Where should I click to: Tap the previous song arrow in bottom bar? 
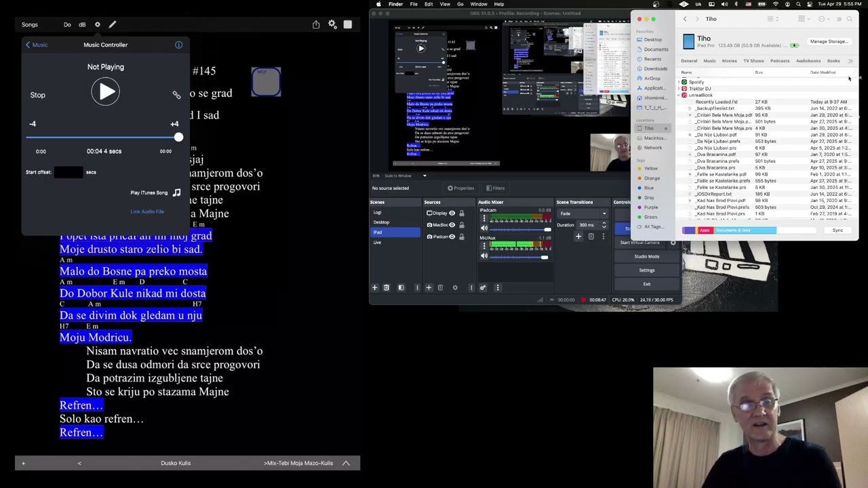tap(79, 463)
